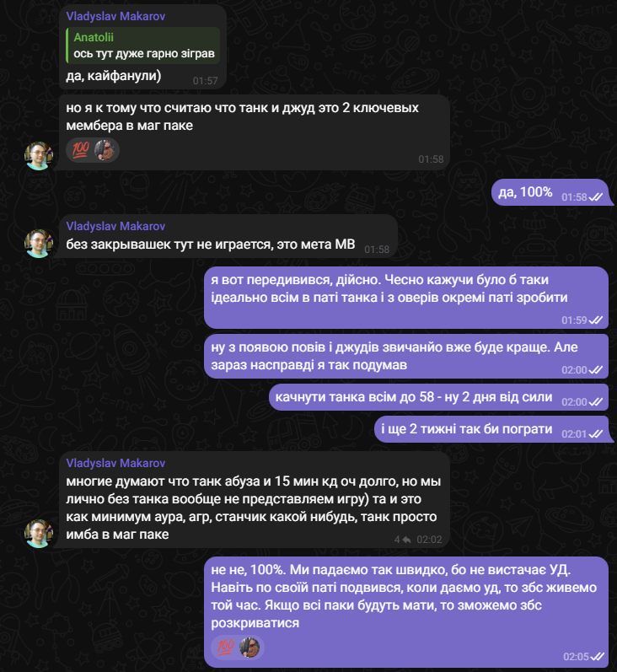Open Vladyslav Makarov name above 'без закрывашек'
The width and height of the screenshot is (617, 672).
[x=116, y=226]
